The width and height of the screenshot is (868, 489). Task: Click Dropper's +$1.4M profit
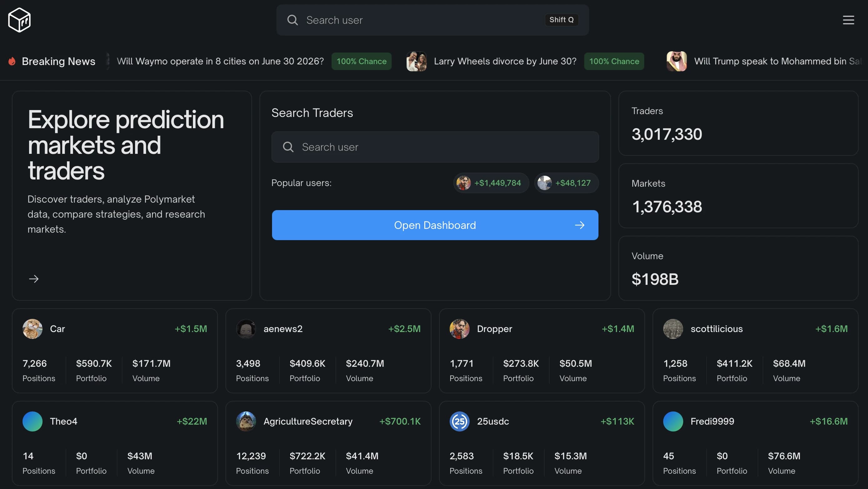click(618, 329)
